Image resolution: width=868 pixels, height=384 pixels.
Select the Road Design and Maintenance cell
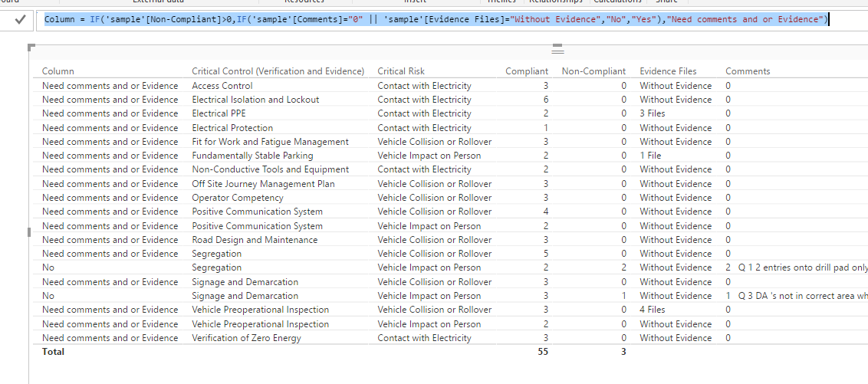pyautogui.click(x=255, y=240)
